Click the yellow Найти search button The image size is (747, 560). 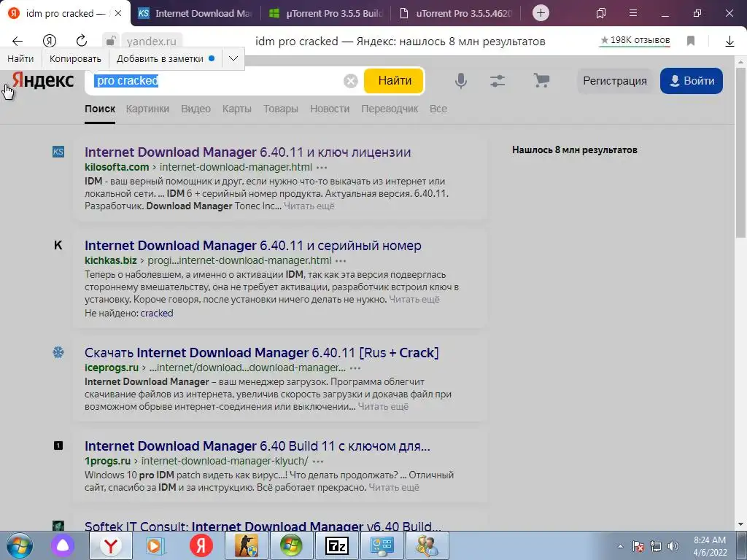tap(395, 81)
